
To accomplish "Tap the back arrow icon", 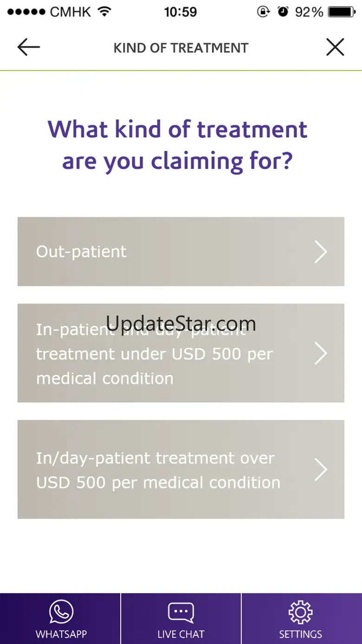I will (29, 47).
